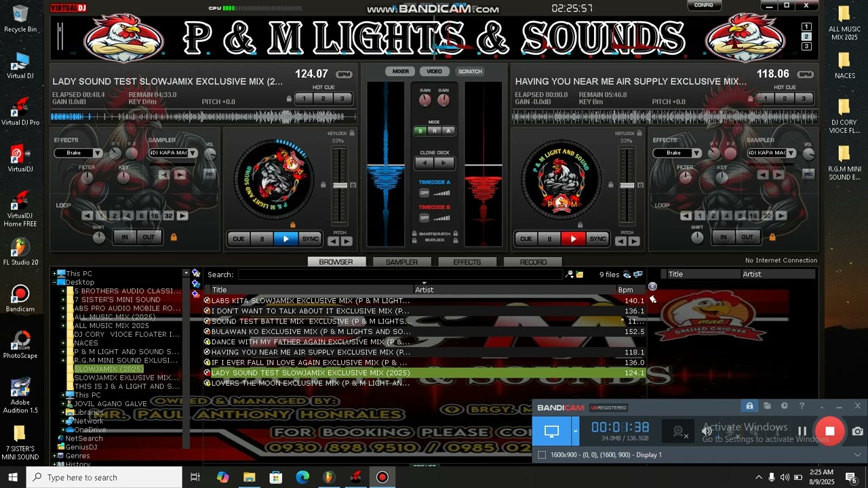Turn on TIMECODE A switch
Viewport: 868px width, 488px height.
tap(425, 193)
